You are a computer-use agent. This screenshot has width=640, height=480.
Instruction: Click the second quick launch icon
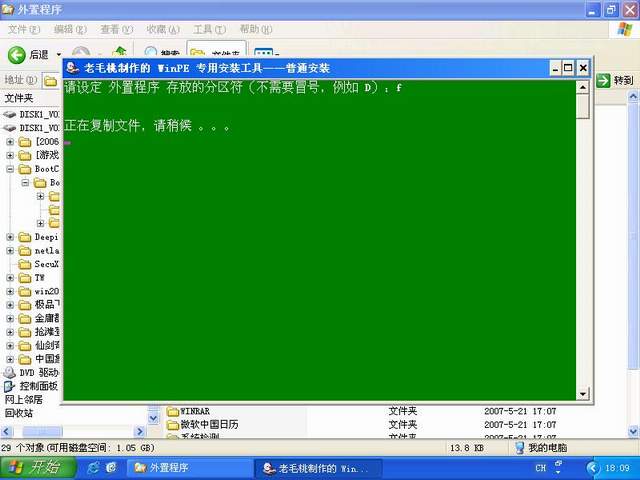(111, 468)
